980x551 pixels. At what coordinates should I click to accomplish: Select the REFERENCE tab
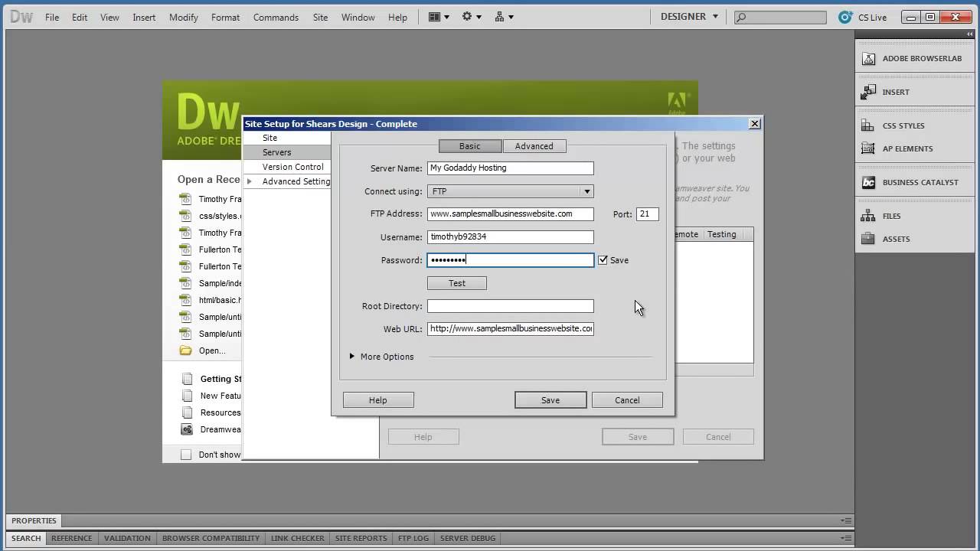(x=72, y=538)
